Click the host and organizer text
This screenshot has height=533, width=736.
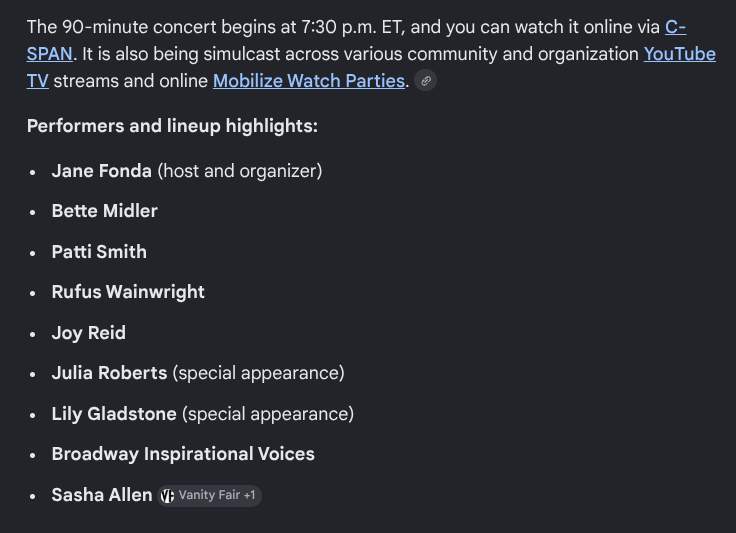coord(240,171)
